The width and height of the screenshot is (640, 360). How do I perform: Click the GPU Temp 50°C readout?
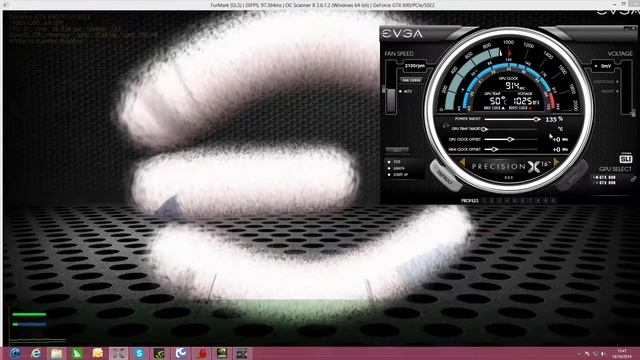pyautogui.click(x=498, y=101)
